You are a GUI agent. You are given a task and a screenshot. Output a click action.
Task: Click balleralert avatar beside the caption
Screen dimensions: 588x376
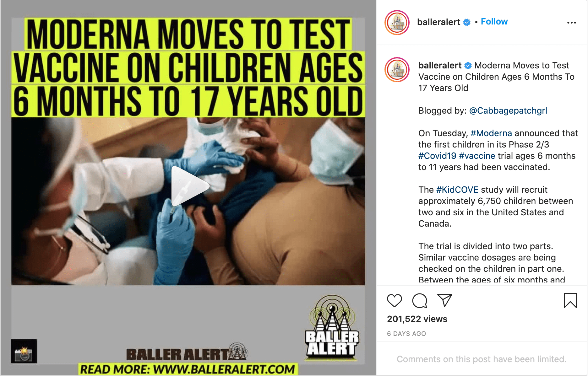pyautogui.click(x=397, y=70)
